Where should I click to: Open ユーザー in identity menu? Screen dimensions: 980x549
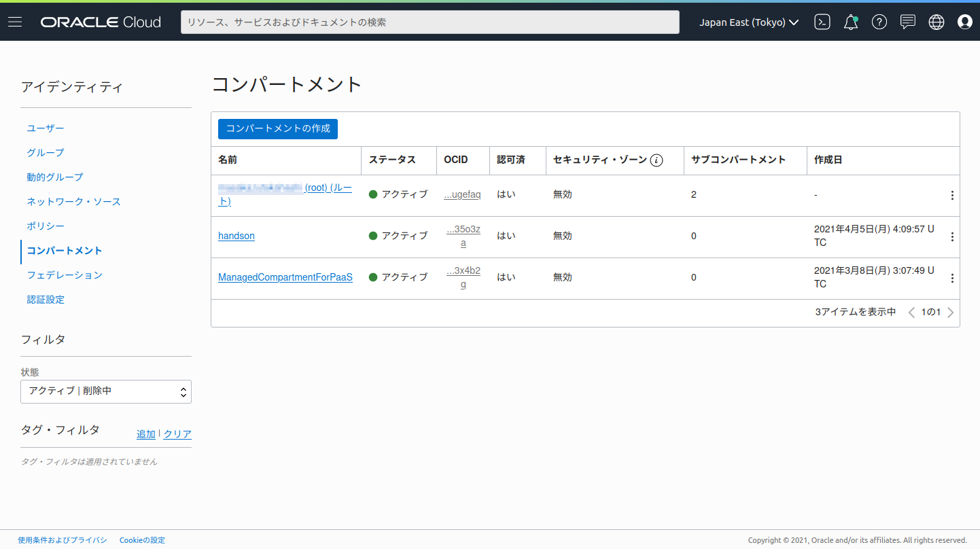(x=46, y=128)
